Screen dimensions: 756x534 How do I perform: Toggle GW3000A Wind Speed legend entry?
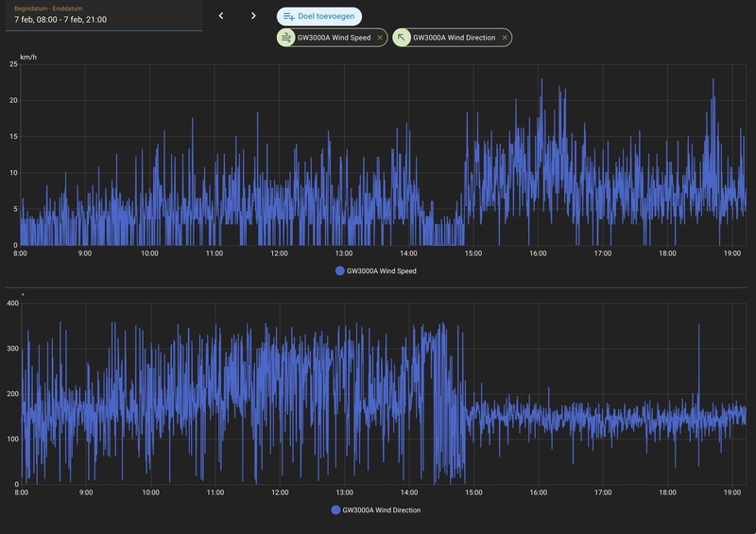tap(376, 271)
